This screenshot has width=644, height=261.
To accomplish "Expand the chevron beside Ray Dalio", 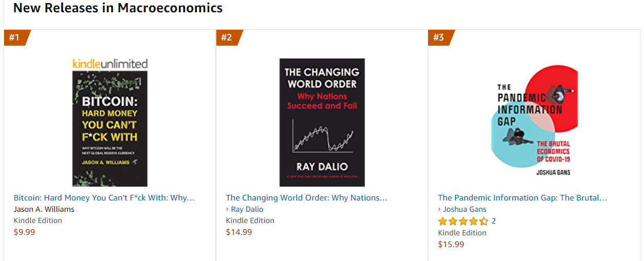I will click(228, 209).
